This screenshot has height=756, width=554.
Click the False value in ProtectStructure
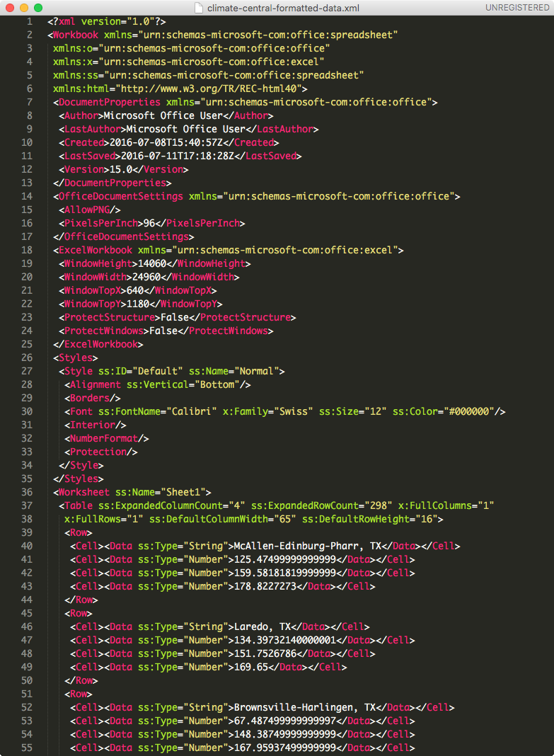coord(174,318)
